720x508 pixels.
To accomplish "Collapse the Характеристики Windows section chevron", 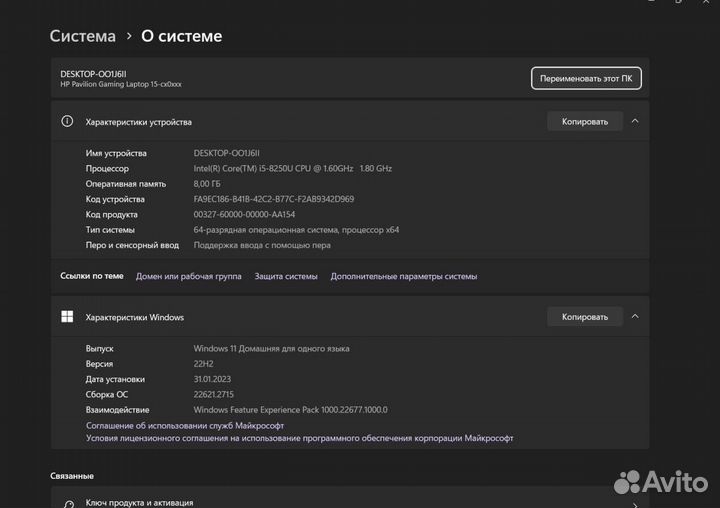I will coord(635,317).
